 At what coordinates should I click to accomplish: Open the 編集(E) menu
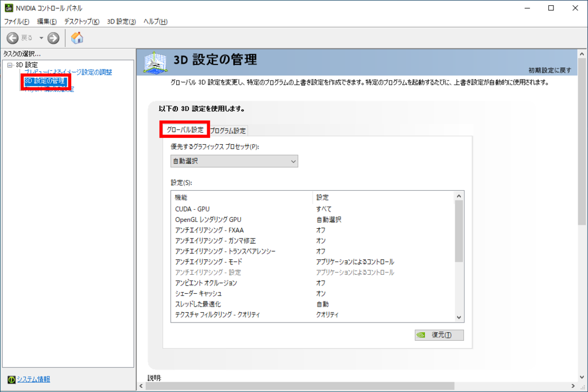click(47, 21)
